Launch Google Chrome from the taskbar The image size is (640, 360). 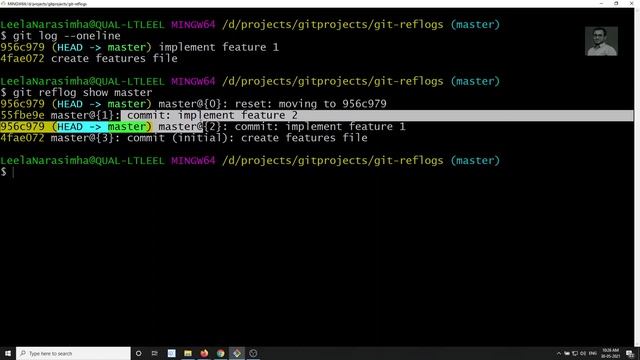tap(220, 353)
